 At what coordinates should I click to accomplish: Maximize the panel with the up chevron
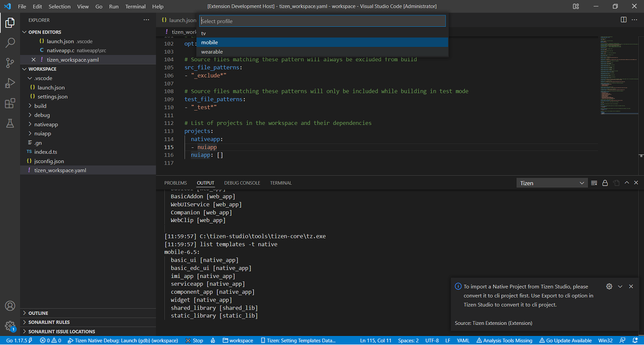[626, 183]
